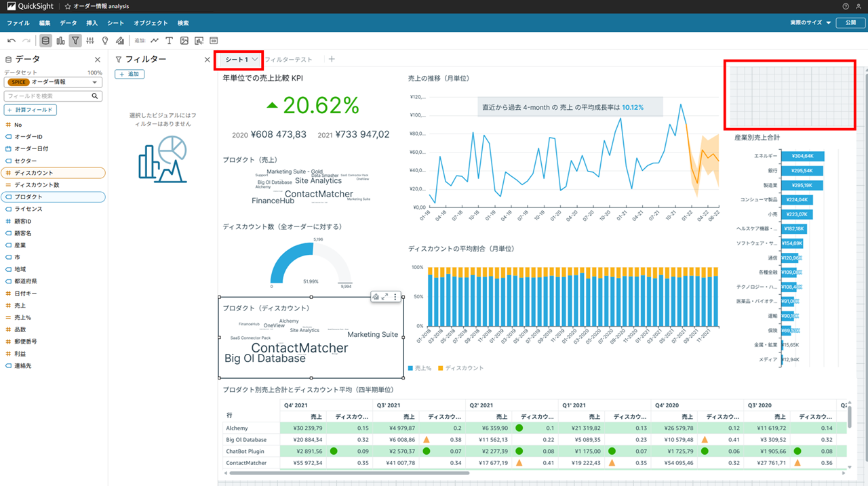Click the undo arrow in the toolbar

[12, 41]
